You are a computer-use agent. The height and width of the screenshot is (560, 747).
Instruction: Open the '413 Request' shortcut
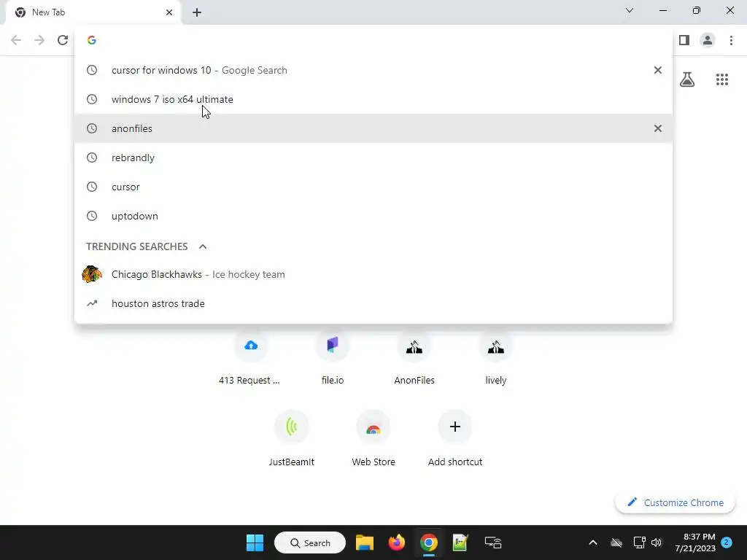(x=251, y=356)
